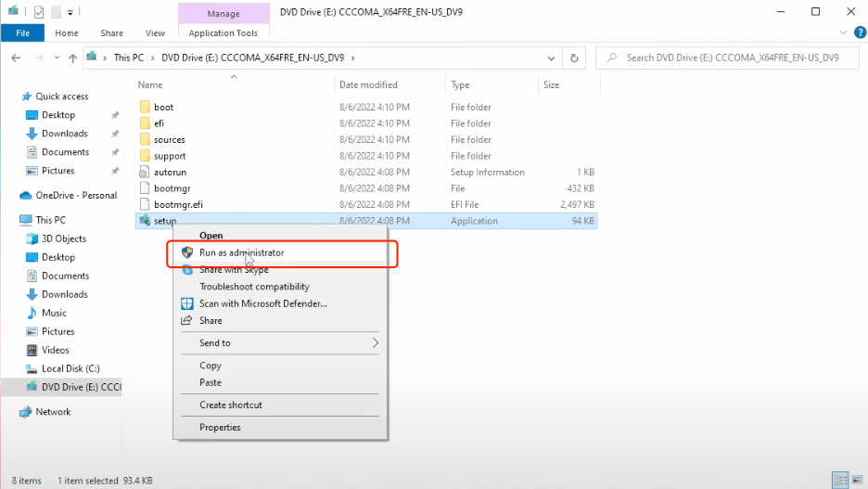Image resolution: width=868 pixels, height=489 pixels.
Task: Open pinned Documents under Quick access
Action: 65,152
